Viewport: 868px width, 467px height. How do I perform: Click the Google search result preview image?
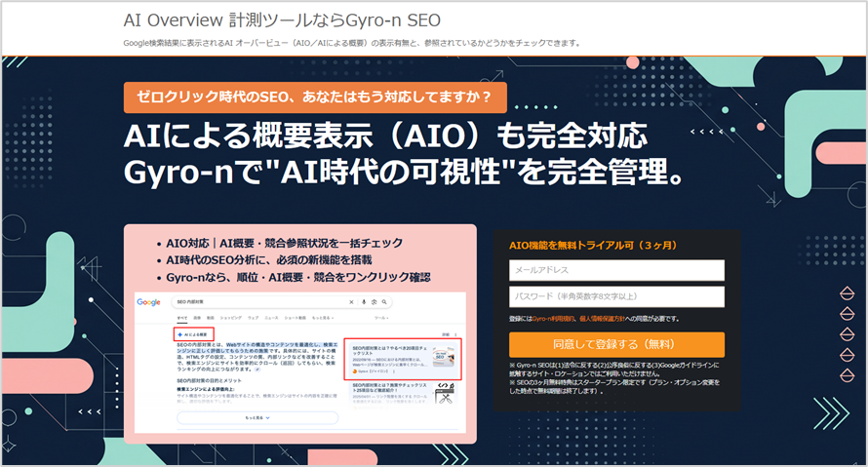pos(300,363)
